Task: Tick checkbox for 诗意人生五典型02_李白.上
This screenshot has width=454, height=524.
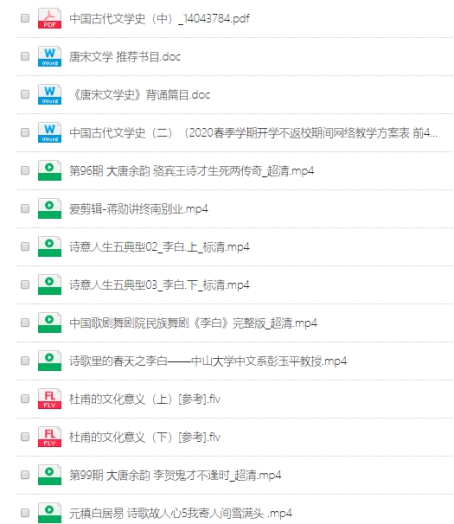Action: coord(25,247)
